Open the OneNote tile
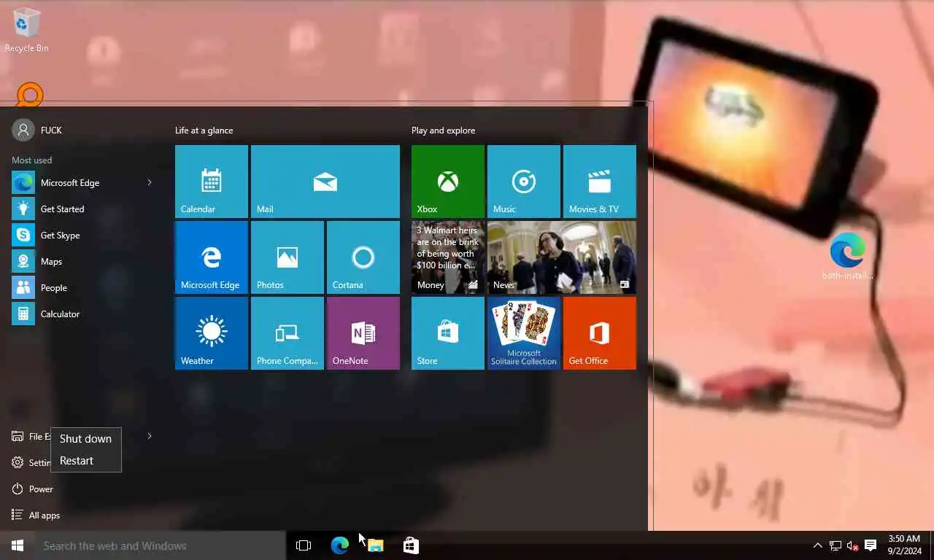Image resolution: width=934 pixels, height=560 pixels. pyautogui.click(x=363, y=333)
